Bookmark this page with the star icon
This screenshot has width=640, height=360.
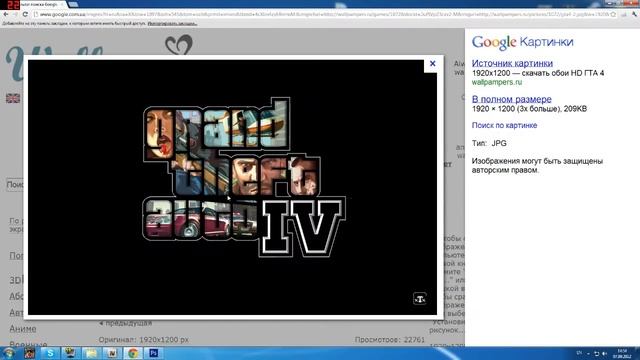[x=613, y=14]
